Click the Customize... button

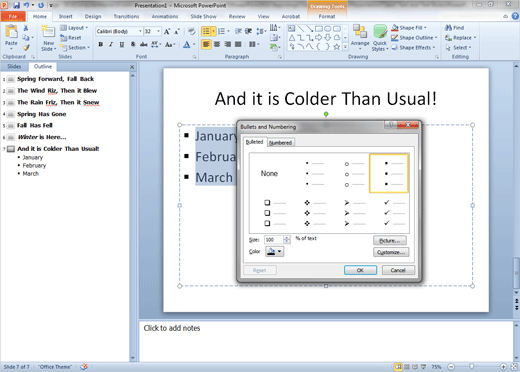391,252
